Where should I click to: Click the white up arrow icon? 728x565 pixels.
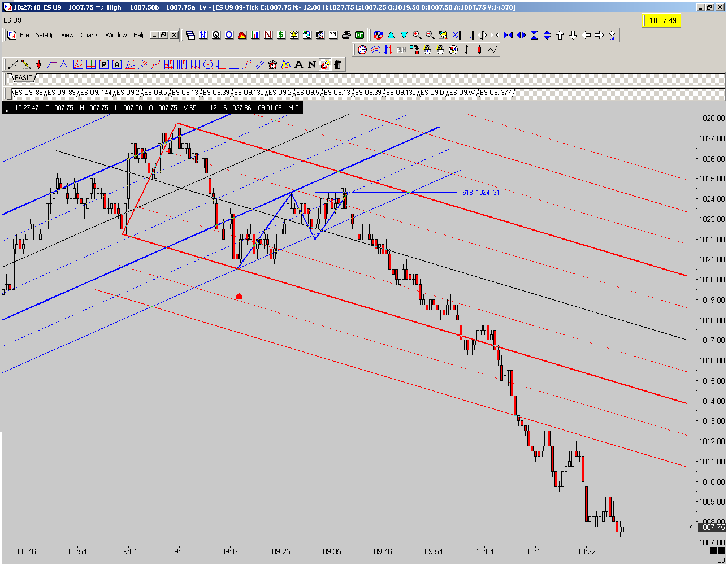[x=560, y=35]
